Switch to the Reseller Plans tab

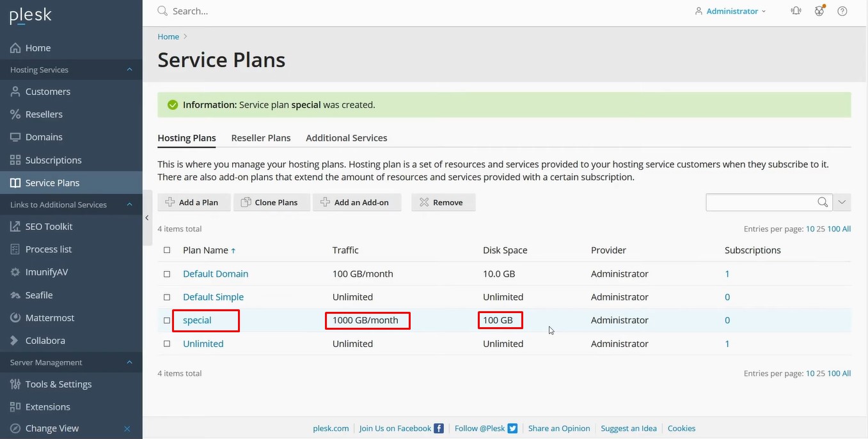point(261,137)
